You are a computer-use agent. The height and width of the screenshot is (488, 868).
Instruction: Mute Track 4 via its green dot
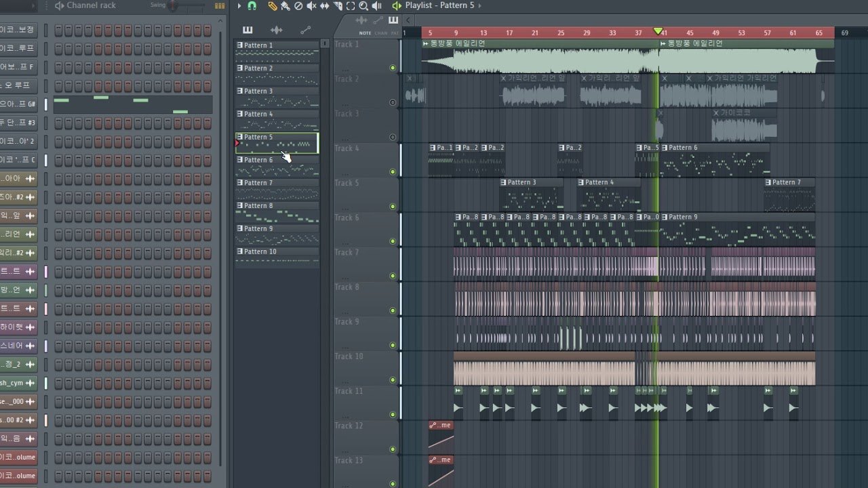[x=393, y=171]
